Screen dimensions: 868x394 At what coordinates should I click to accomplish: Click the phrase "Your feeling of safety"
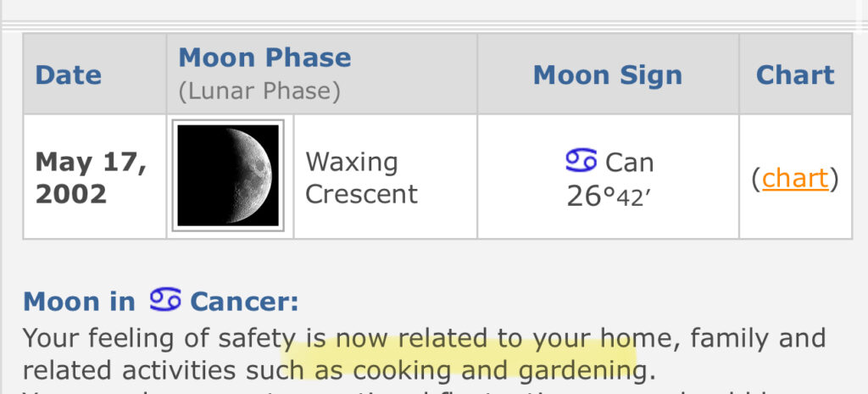click(x=159, y=339)
